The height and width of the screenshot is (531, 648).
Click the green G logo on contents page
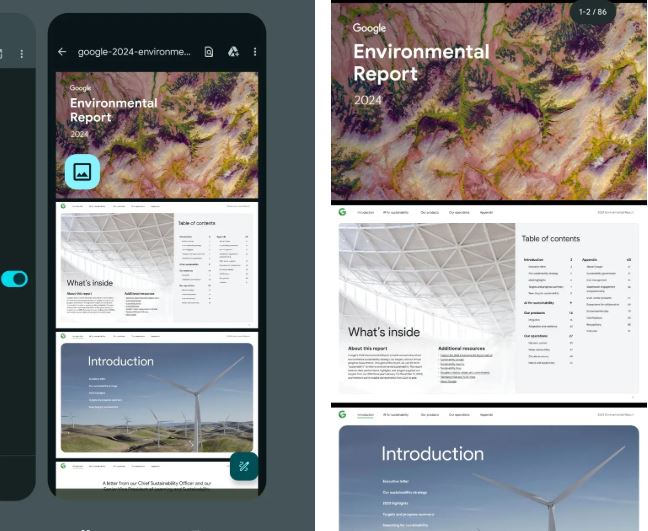(342, 213)
